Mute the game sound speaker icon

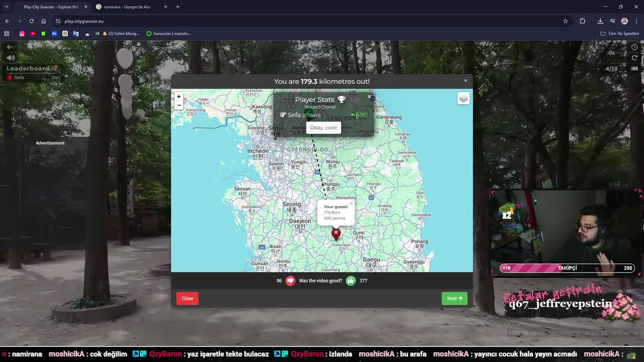[x=11, y=58]
